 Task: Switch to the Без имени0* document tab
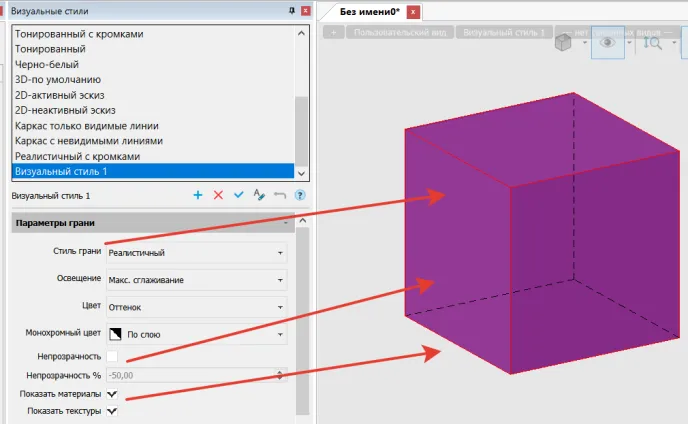coord(370,11)
